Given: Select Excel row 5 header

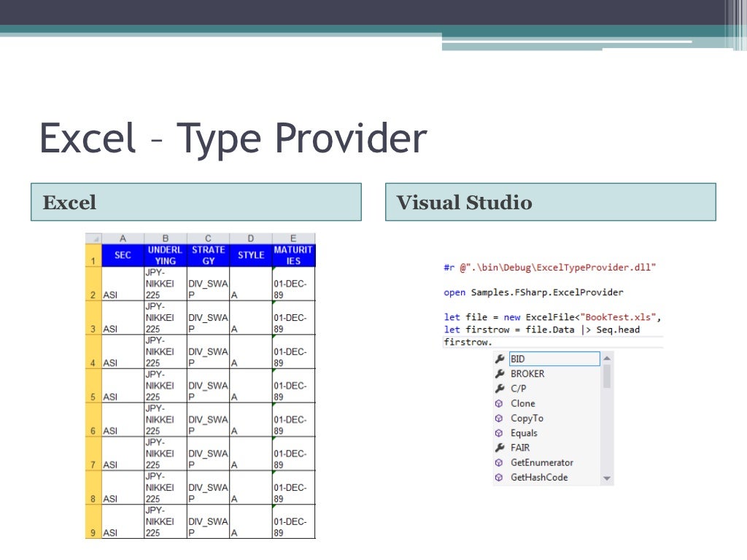Looking at the screenshot, I should click(x=93, y=386).
